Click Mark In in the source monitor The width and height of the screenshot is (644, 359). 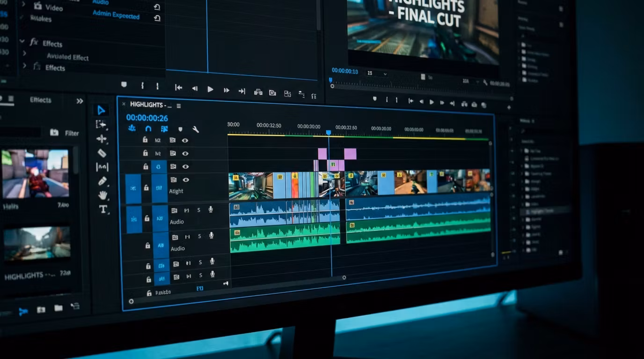pyautogui.click(x=143, y=86)
